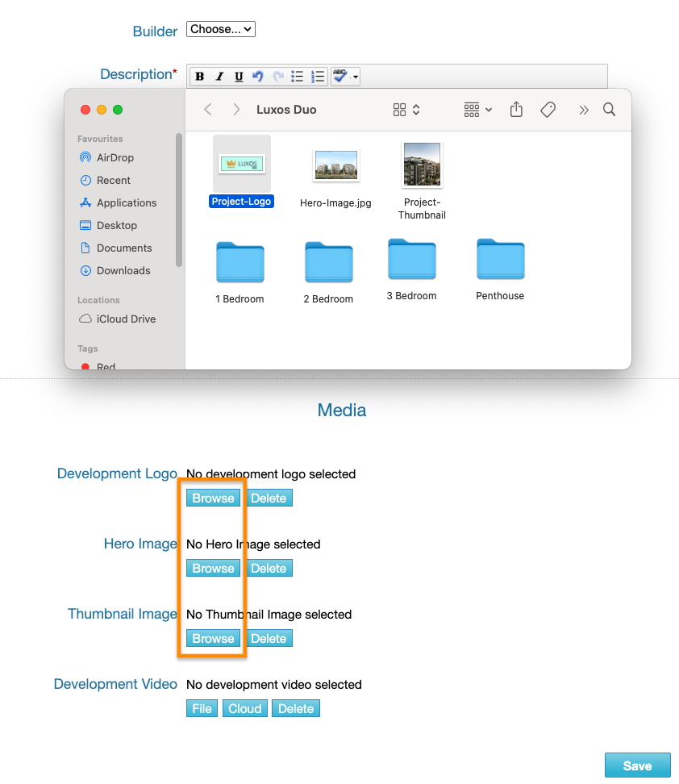Click Browse for Development Logo
This screenshot has height=784, width=679.
[213, 498]
